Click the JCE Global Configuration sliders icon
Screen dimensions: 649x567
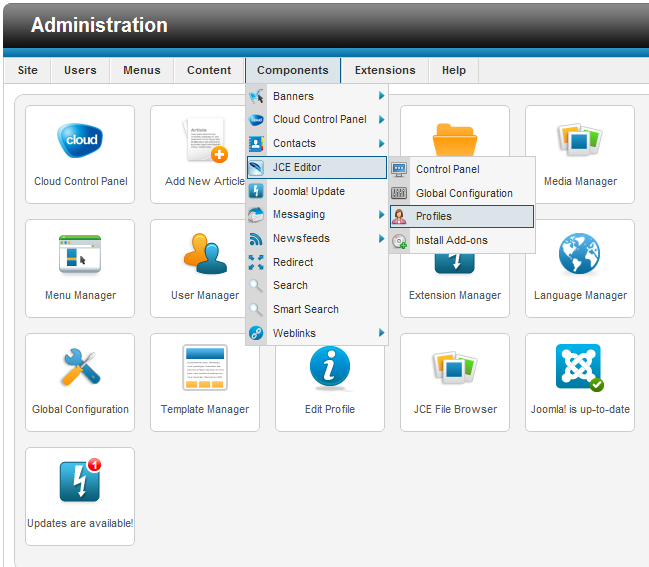click(x=399, y=193)
